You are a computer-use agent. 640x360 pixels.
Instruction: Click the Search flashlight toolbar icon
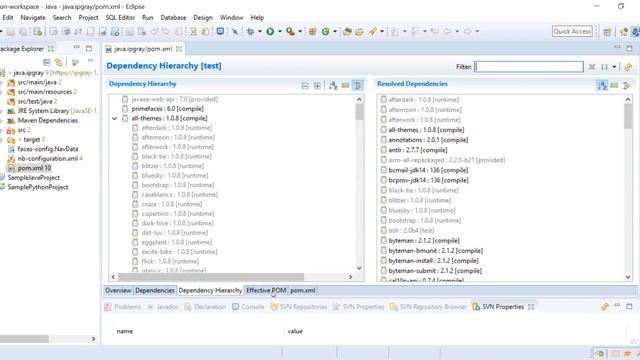click(372, 31)
